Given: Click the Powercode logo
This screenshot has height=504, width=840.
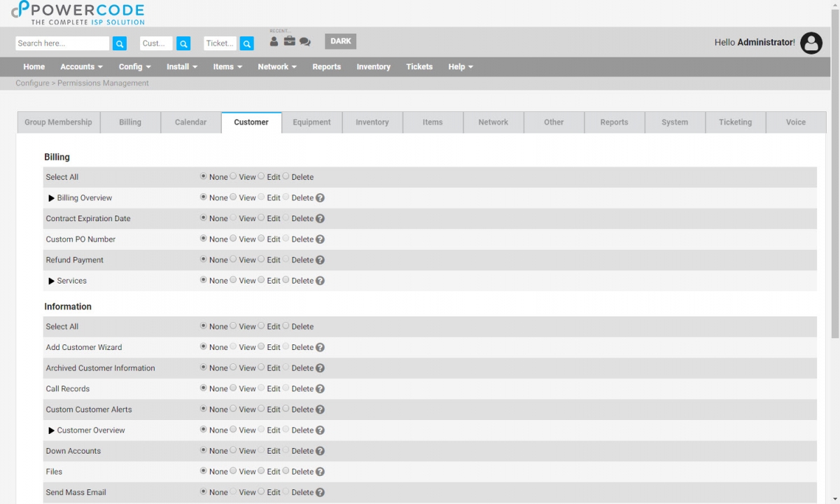Looking at the screenshot, I should pos(77,13).
